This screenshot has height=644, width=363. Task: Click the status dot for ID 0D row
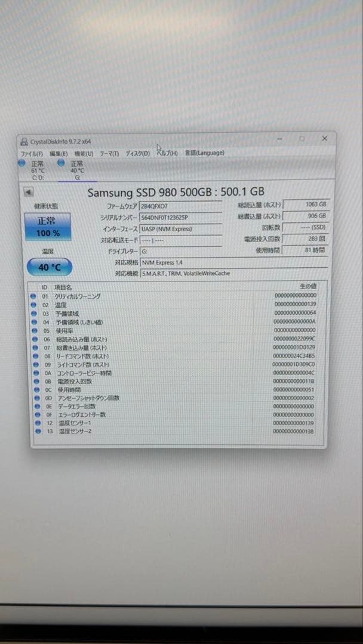[x=37, y=398]
